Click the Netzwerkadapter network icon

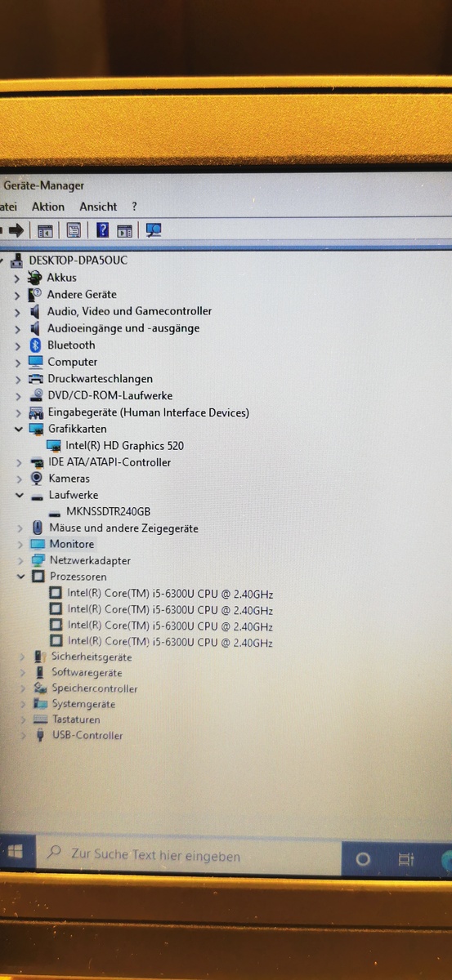(38, 560)
